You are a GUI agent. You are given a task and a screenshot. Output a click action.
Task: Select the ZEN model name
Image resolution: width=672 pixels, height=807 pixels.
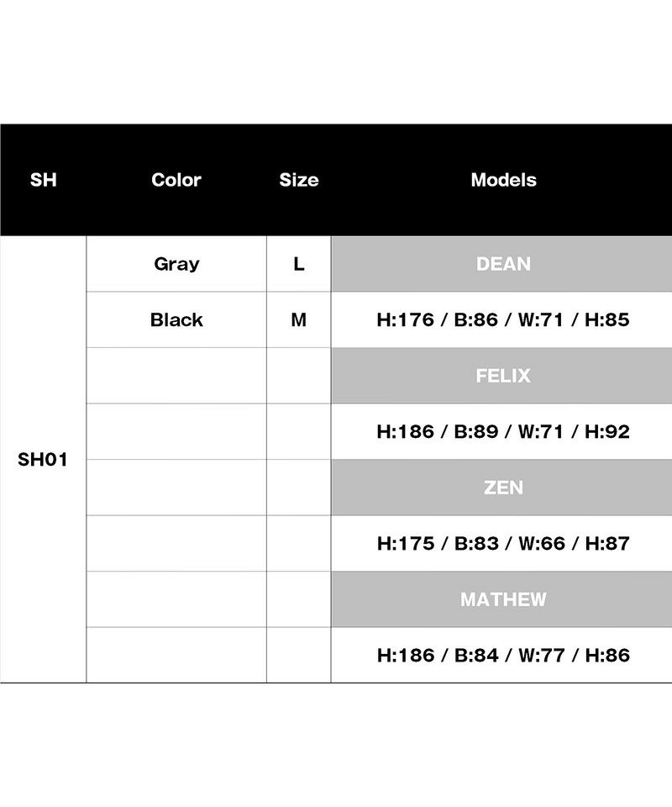click(503, 488)
